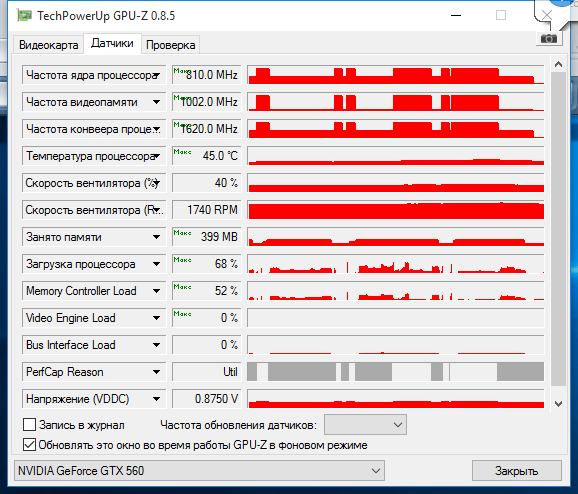The image size is (578, 494).
Task: Uncheck Обновлять это окно в фоновом режиме
Action: pyautogui.click(x=29, y=445)
